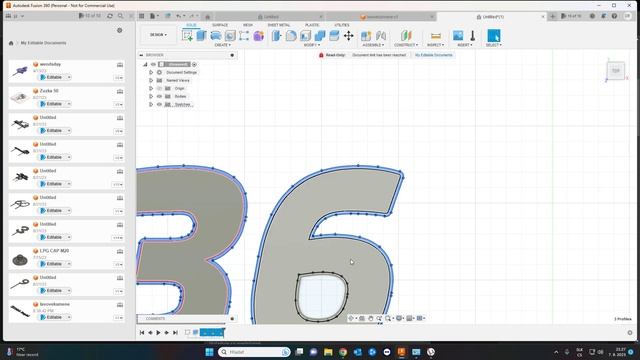Toggle visibility of Sketches folder
Screen dimensions: 640x360
pyautogui.click(x=160, y=104)
